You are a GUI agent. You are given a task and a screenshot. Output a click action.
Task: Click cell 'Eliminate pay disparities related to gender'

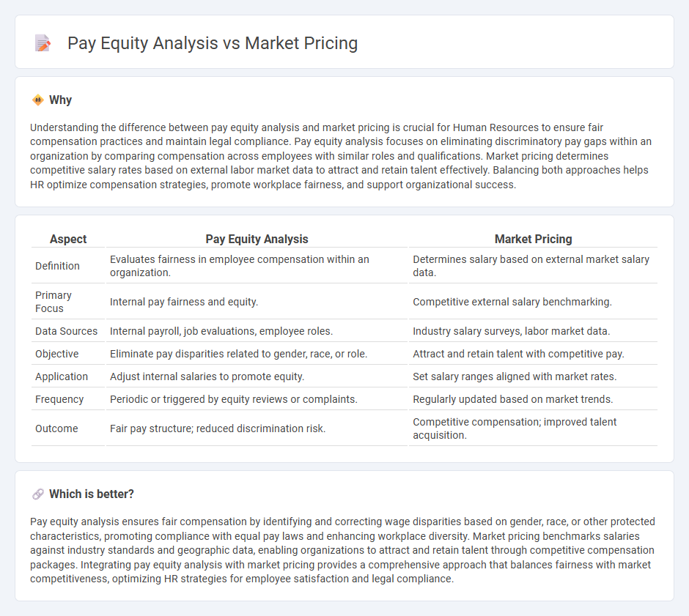[x=257, y=354]
